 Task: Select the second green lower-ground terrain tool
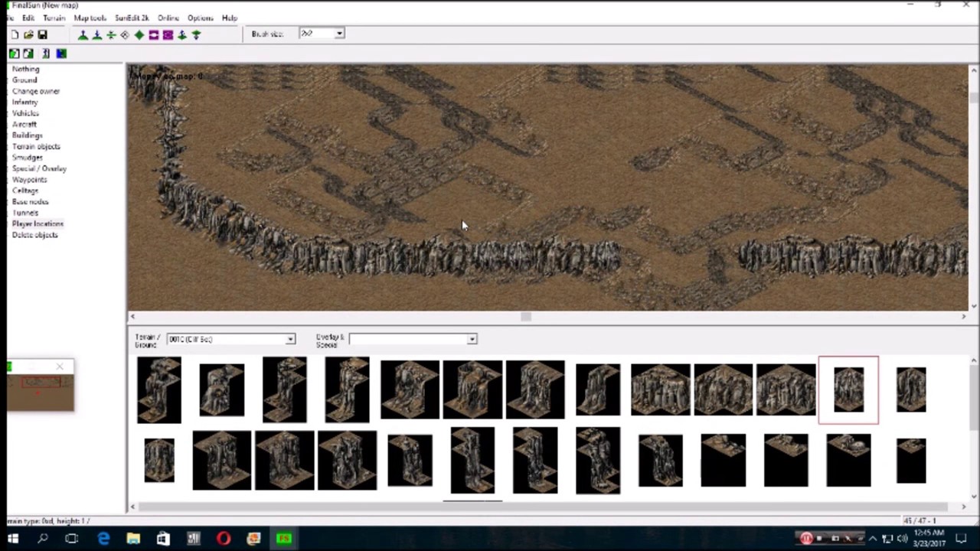click(96, 35)
